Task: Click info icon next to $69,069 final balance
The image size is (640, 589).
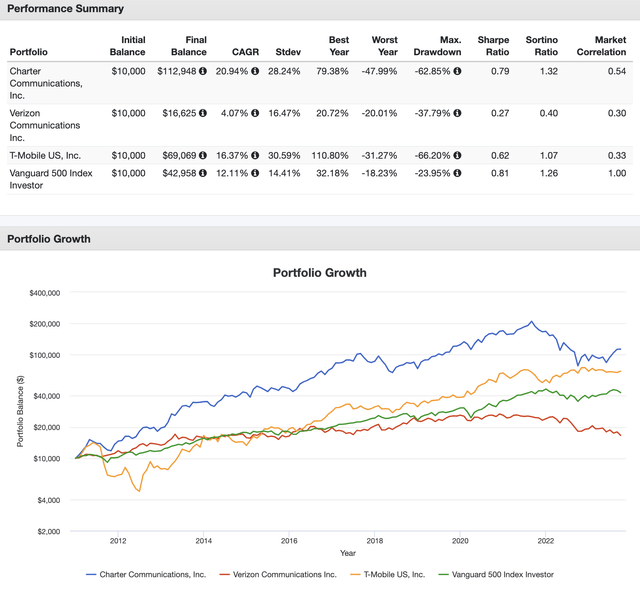Action: (x=203, y=156)
